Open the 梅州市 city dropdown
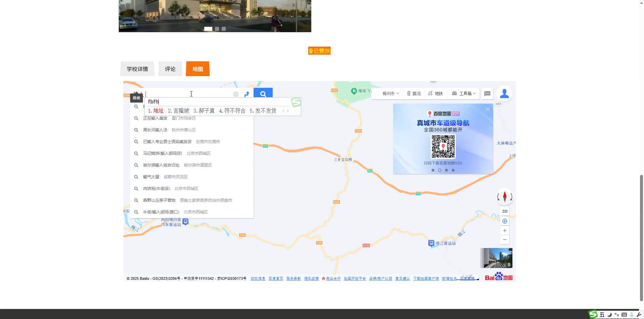 (390, 93)
